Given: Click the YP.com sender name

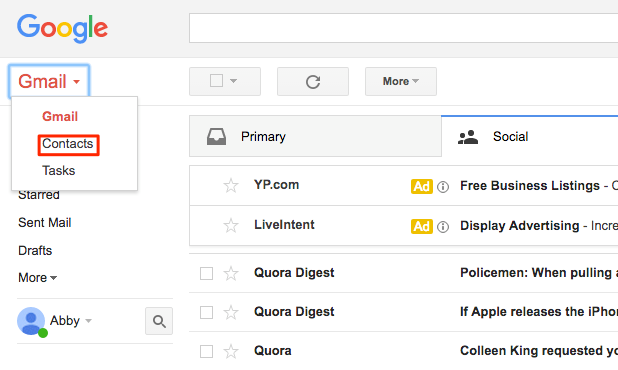Looking at the screenshot, I should pyautogui.click(x=276, y=185).
